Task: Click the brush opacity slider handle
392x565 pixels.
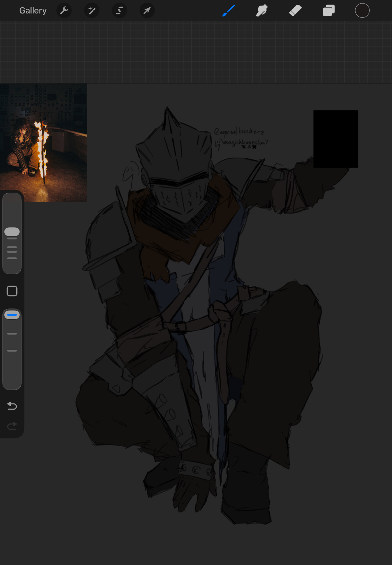Action: tap(12, 315)
